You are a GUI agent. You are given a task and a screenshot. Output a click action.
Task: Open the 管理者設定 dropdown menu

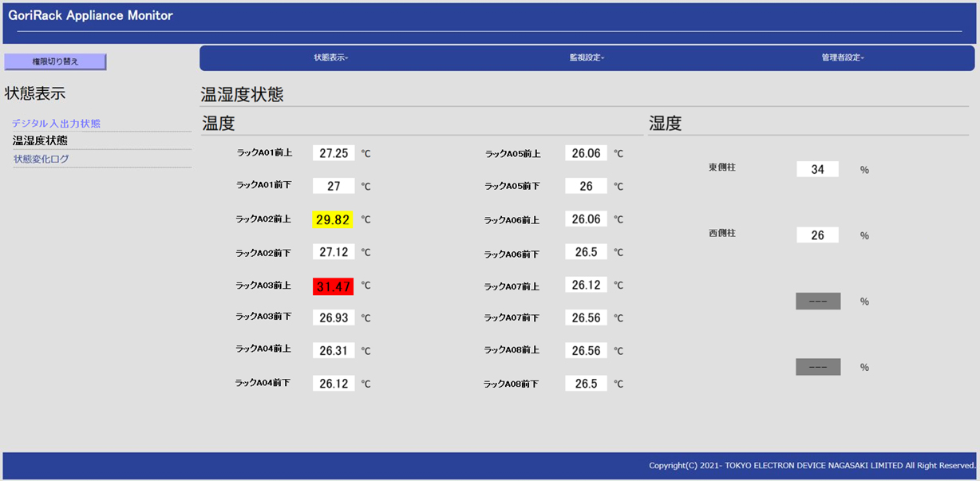[x=843, y=57]
